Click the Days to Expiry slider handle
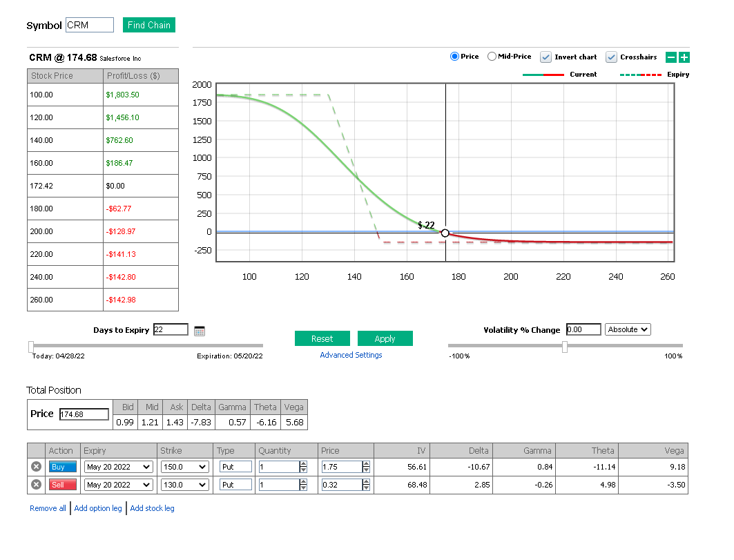This screenshot has width=734, height=560. point(31,347)
